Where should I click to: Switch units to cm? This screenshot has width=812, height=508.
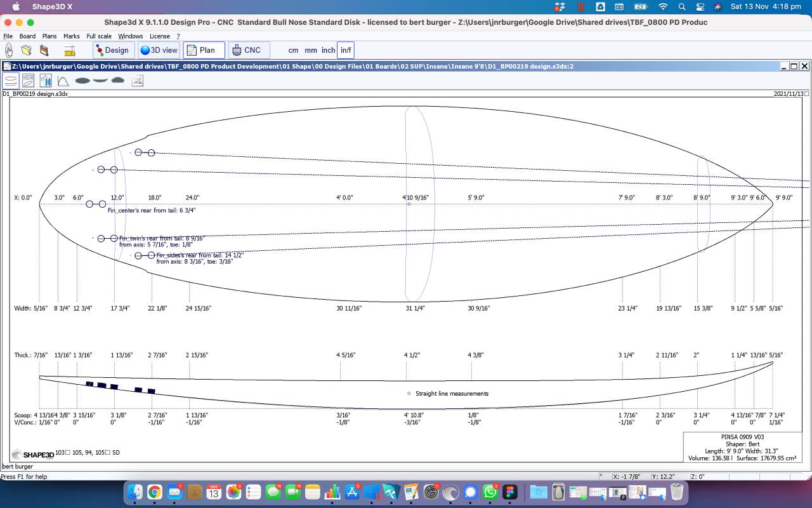coord(293,50)
